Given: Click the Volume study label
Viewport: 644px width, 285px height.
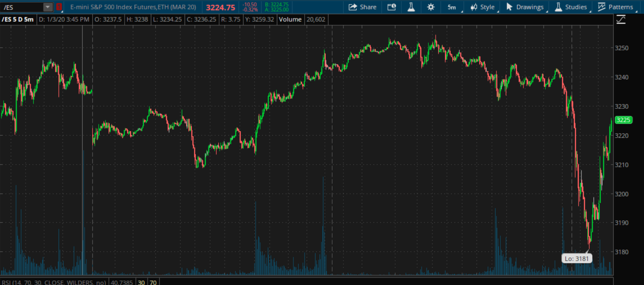Looking at the screenshot, I should point(290,19).
